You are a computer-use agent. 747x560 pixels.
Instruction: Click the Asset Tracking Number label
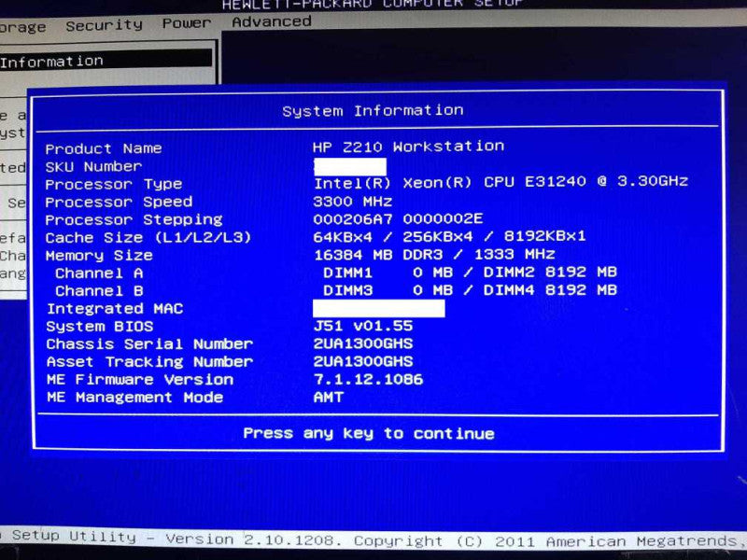pyautogui.click(x=149, y=362)
